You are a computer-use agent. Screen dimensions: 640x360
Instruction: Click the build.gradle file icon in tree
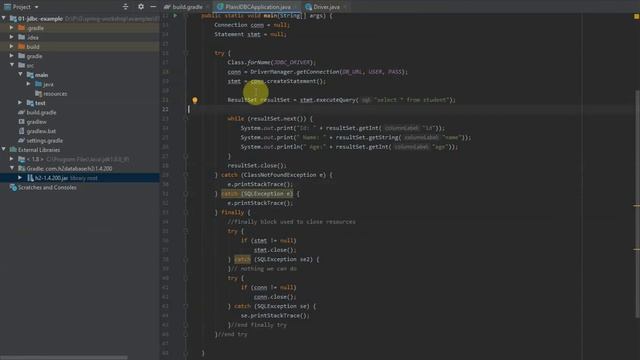click(22, 113)
